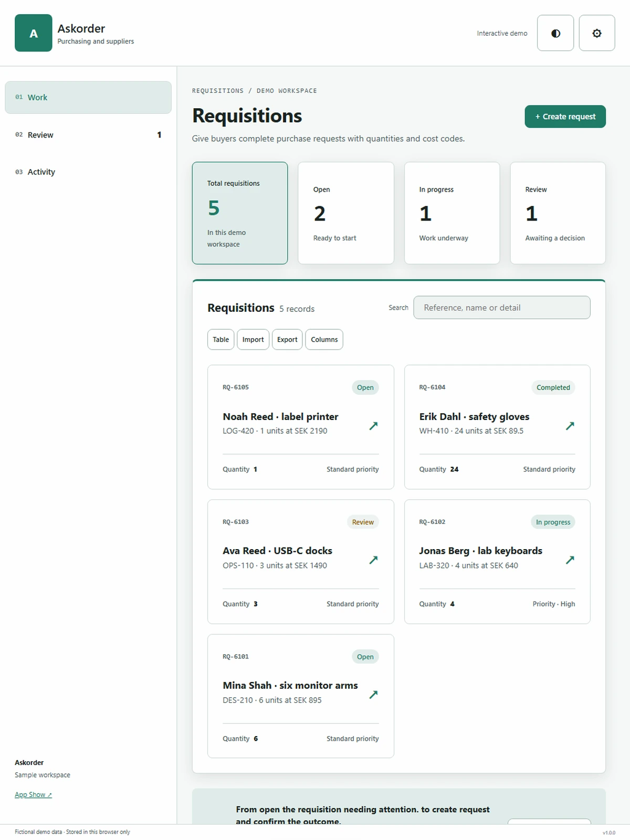This screenshot has width=630, height=840.
Task: Click the Open badge on RQ-6101
Action: coord(365,657)
